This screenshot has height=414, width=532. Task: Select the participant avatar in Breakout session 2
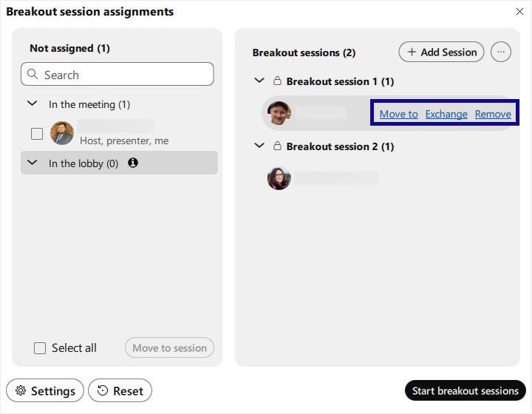279,178
